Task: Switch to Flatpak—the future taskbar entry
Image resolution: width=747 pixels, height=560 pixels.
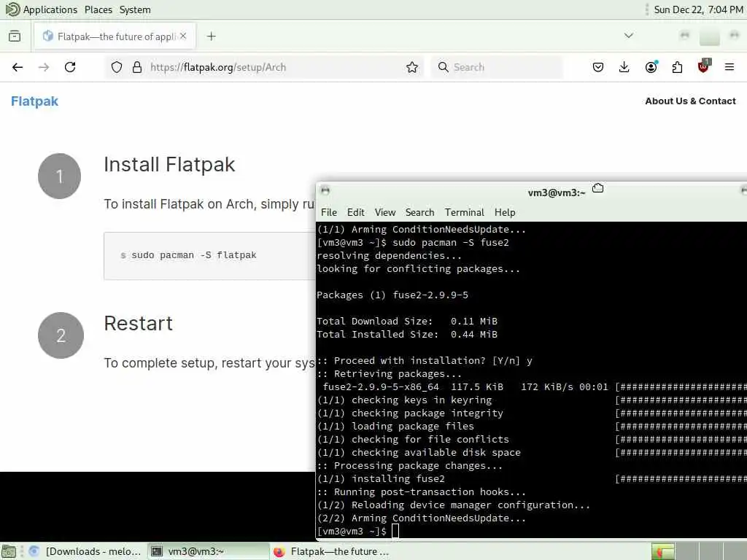Action: (x=332, y=551)
